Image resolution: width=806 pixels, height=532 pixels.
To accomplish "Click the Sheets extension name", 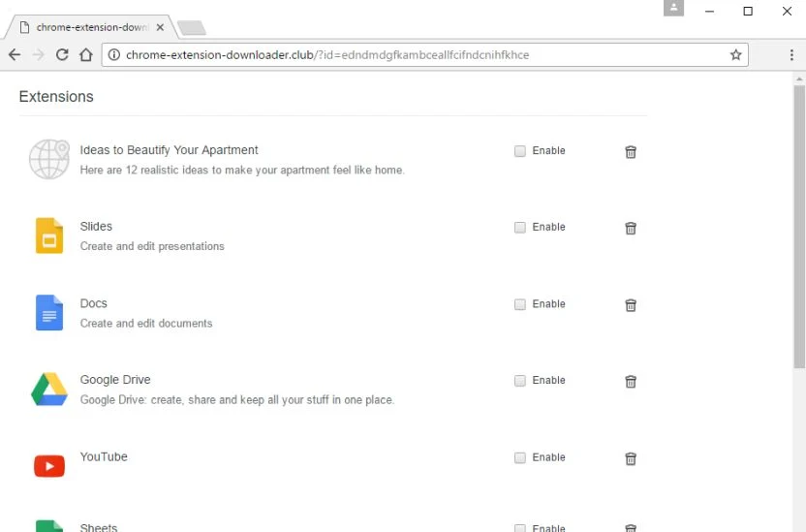I will 99,527.
